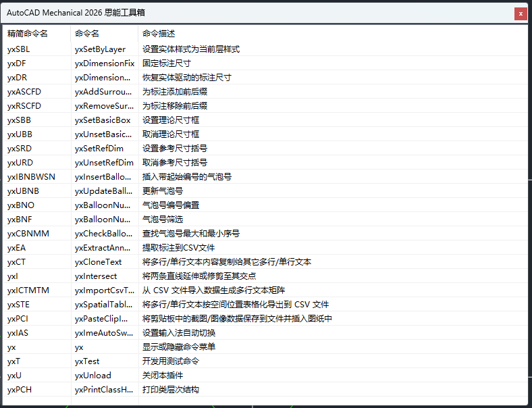Click description 将两条直线延伸或修剪至其交点
532x408 pixels.
point(199,276)
